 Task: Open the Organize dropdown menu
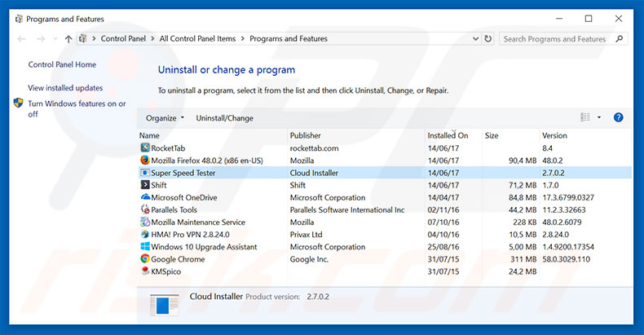[165, 118]
